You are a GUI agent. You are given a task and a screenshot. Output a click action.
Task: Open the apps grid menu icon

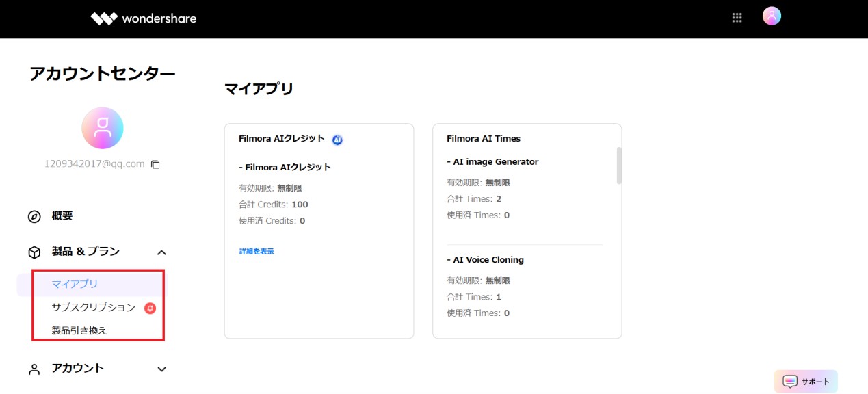[x=737, y=18]
